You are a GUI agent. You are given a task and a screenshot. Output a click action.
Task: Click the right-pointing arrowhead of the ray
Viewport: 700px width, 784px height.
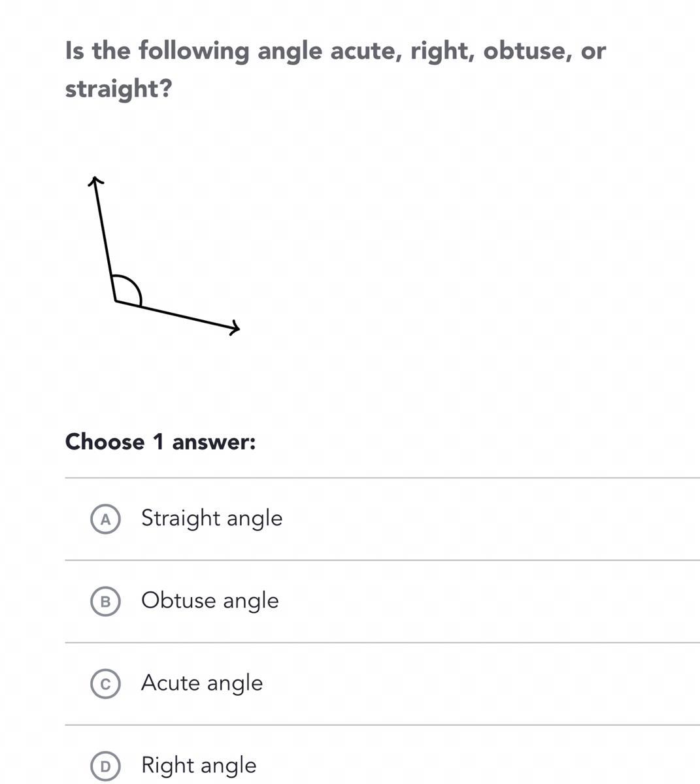pyautogui.click(x=235, y=328)
